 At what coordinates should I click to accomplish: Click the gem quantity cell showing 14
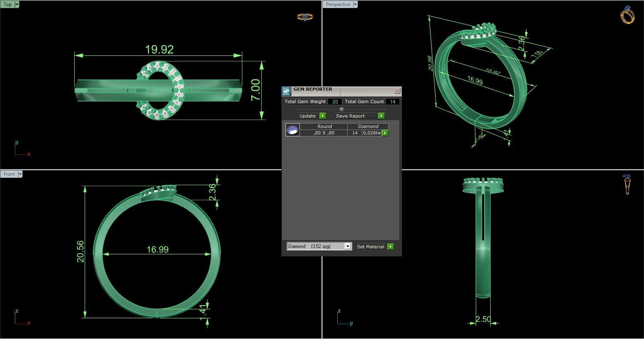355,133
